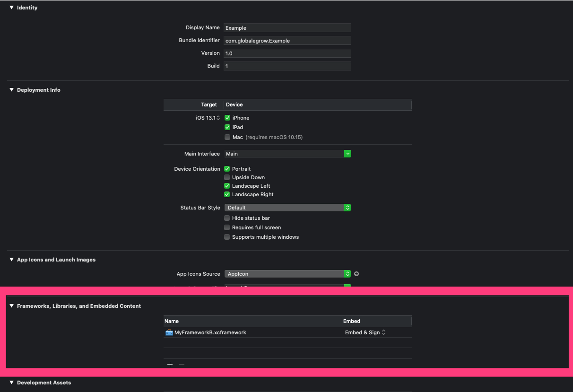This screenshot has height=392, width=573.
Task: Collapse the Identity section triangle
Action: point(12,8)
